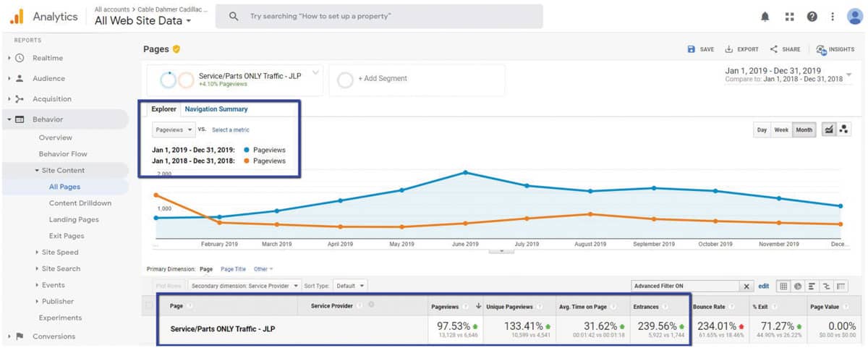Open the Overview report under Behavior
868x348 pixels.
[56, 137]
